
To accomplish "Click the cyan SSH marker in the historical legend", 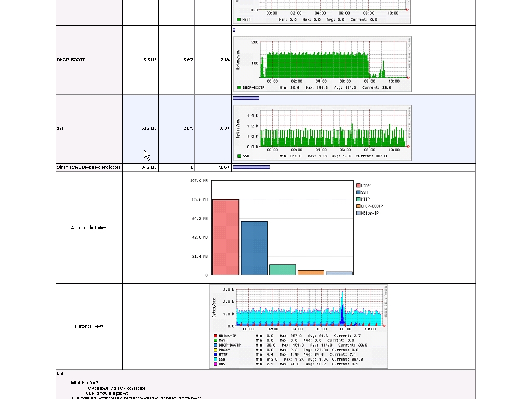I will pos(215,360).
